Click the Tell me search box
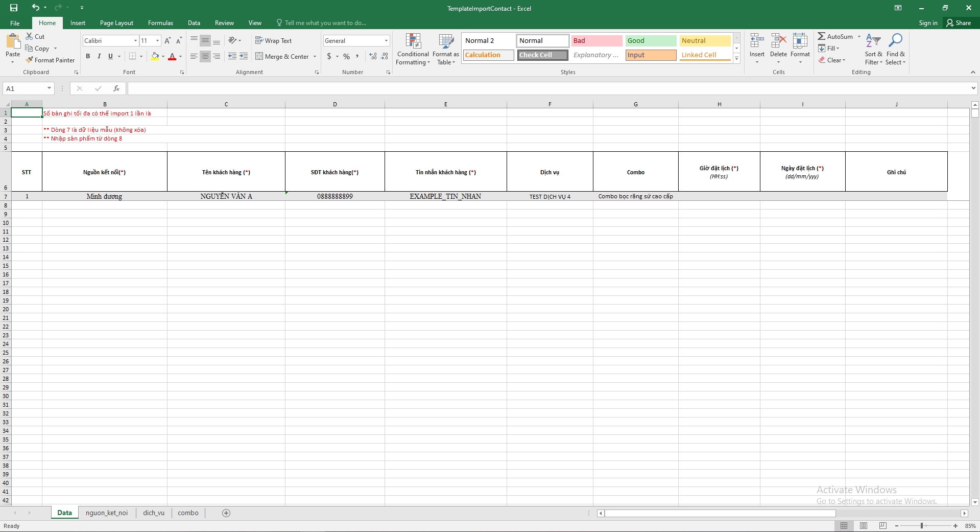 pyautogui.click(x=325, y=23)
